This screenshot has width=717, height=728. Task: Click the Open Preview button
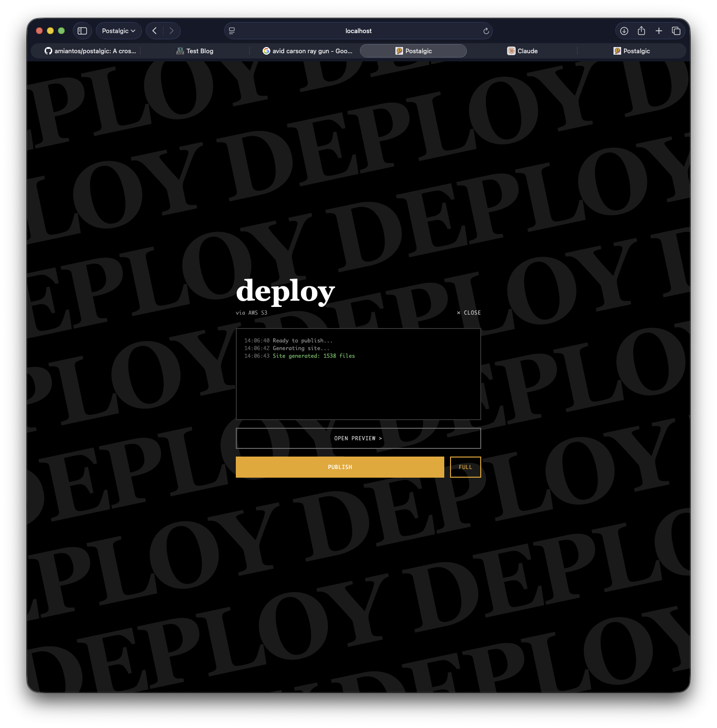(x=358, y=438)
